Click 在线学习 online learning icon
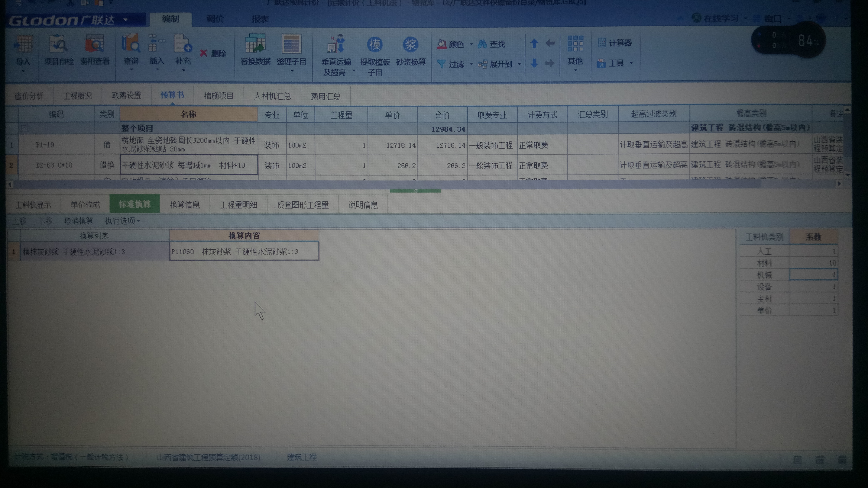The width and height of the screenshot is (868, 488). [x=696, y=18]
